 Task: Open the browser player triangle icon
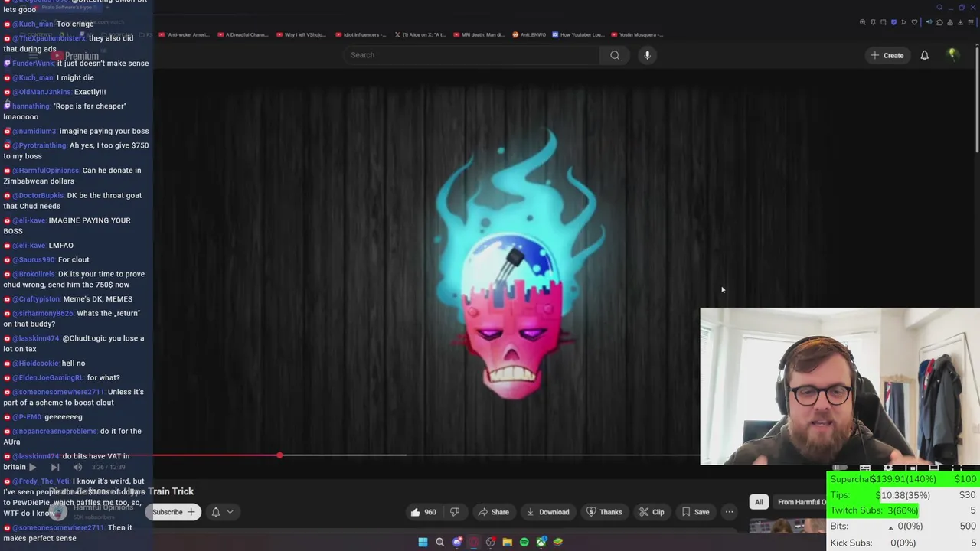(904, 22)
